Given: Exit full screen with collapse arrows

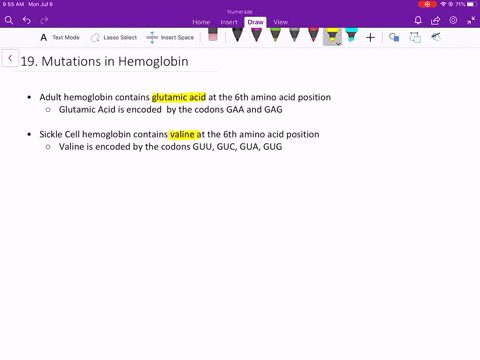Looking at the screenshot, I should [x=471, y=20].
